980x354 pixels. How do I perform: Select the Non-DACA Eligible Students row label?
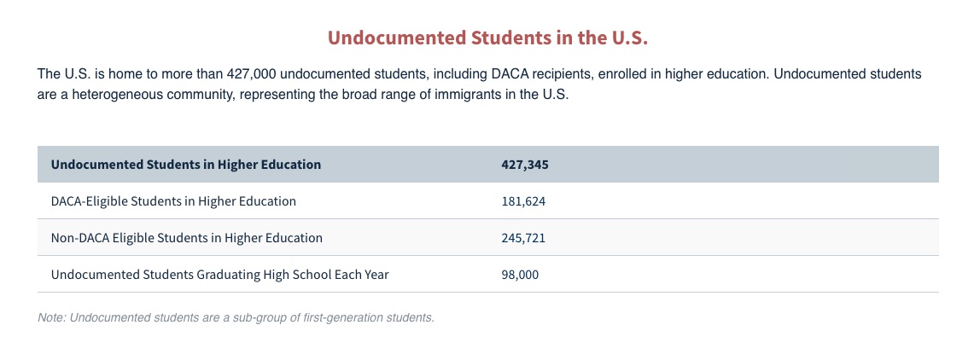coord(186,238)
